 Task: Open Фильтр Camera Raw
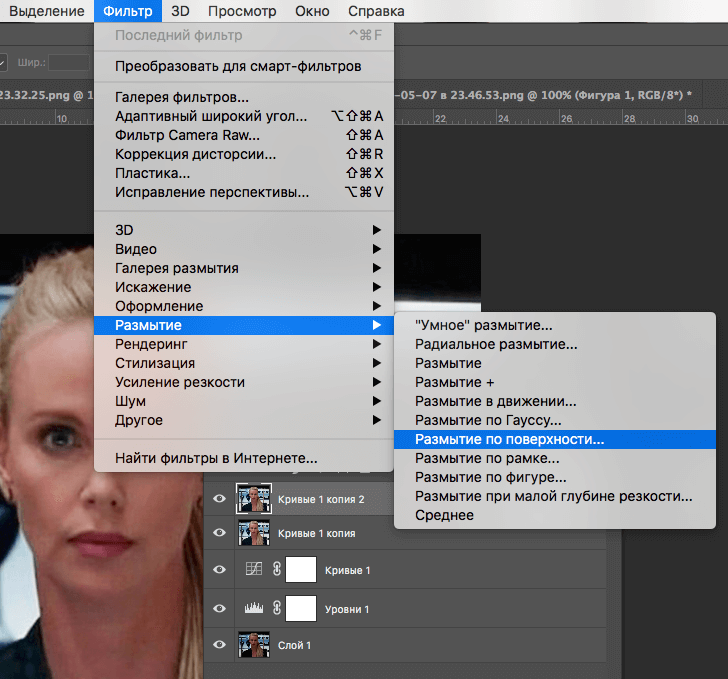point(244,135)
